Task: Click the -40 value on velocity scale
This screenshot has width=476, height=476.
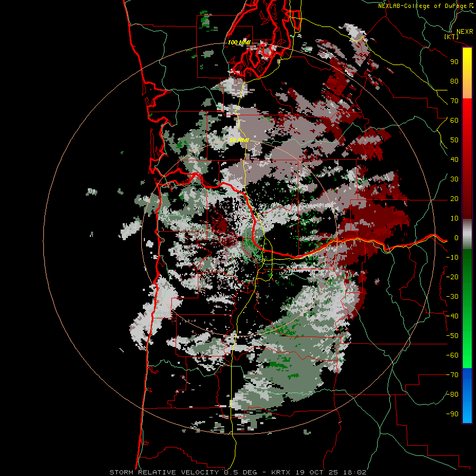Action: click(x=452, y=316)
